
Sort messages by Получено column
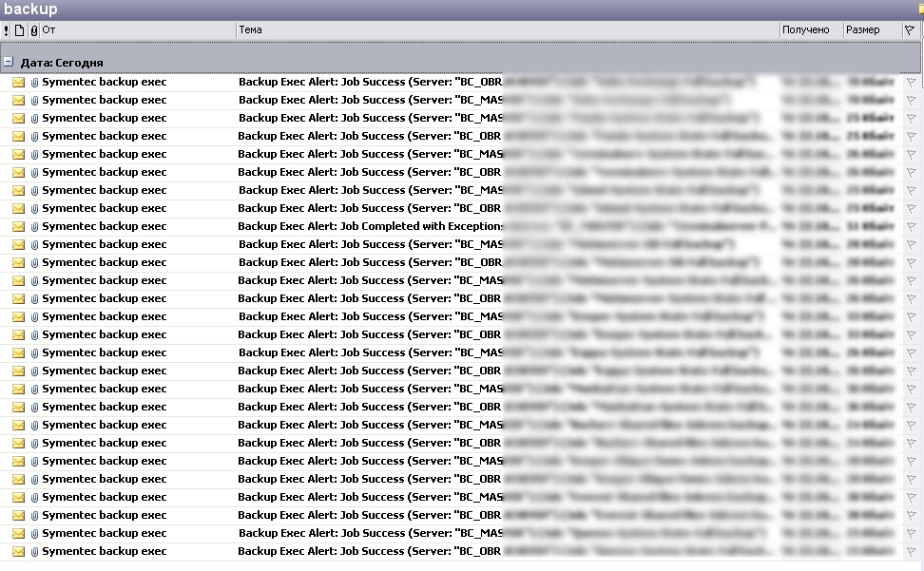point(811,30)
